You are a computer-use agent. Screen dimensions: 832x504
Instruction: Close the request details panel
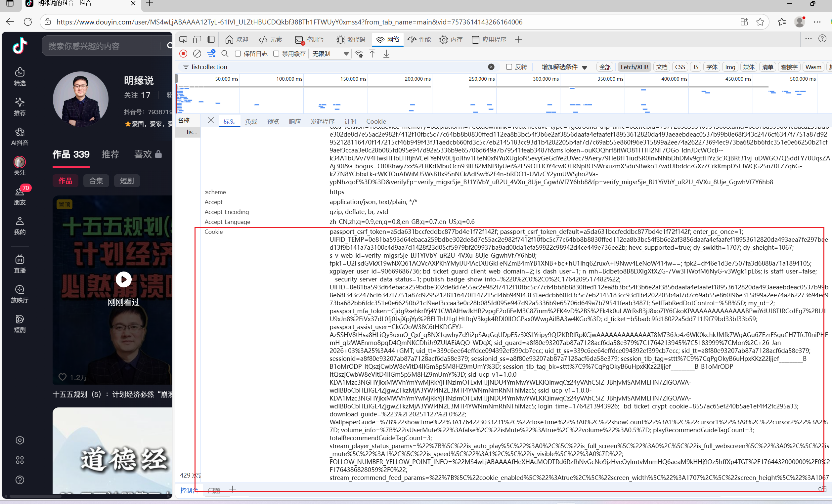click(211, 120)
